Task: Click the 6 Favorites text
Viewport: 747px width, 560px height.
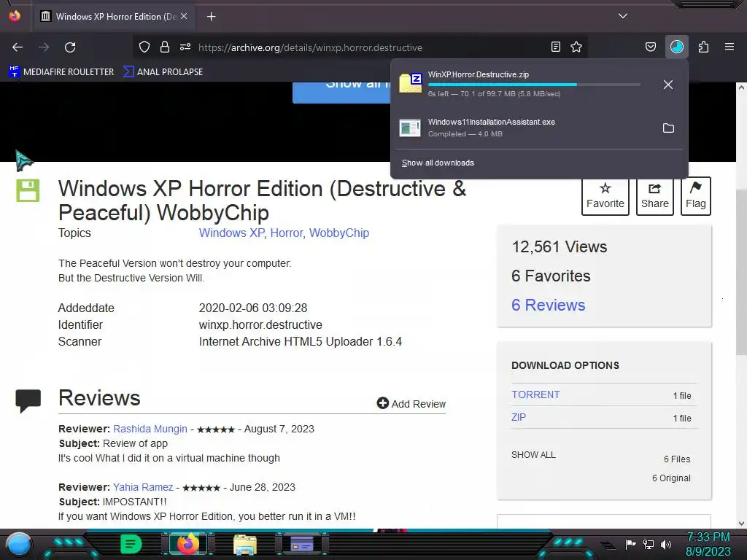Action: click(x=551, y=276)
